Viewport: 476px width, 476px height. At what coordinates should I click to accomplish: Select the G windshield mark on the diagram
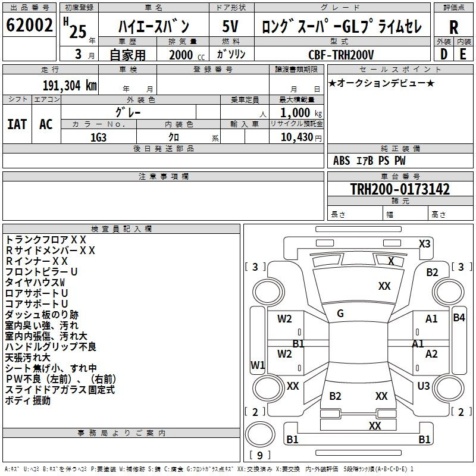pos(340,314)
